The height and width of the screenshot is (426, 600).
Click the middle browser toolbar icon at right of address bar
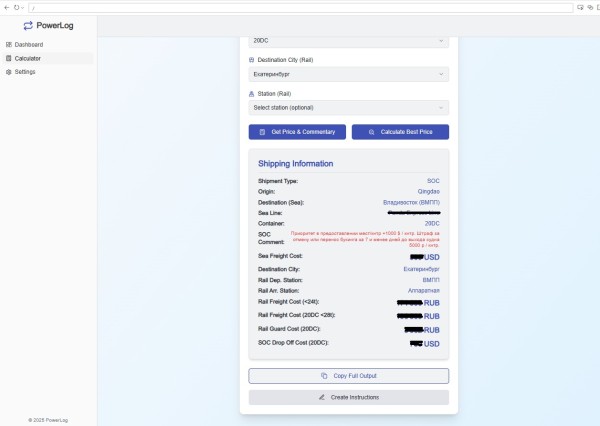click(590, 7)
